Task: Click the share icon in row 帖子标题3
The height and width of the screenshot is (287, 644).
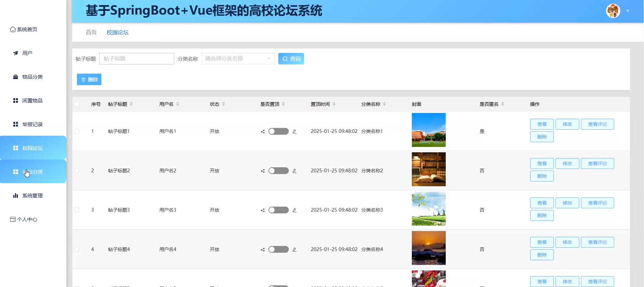Action: [263, 210]
